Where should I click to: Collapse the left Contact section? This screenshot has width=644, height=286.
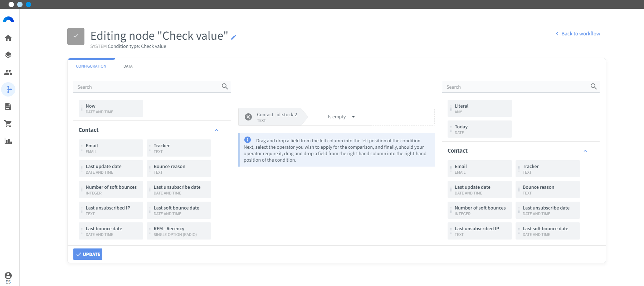[216, 130]
